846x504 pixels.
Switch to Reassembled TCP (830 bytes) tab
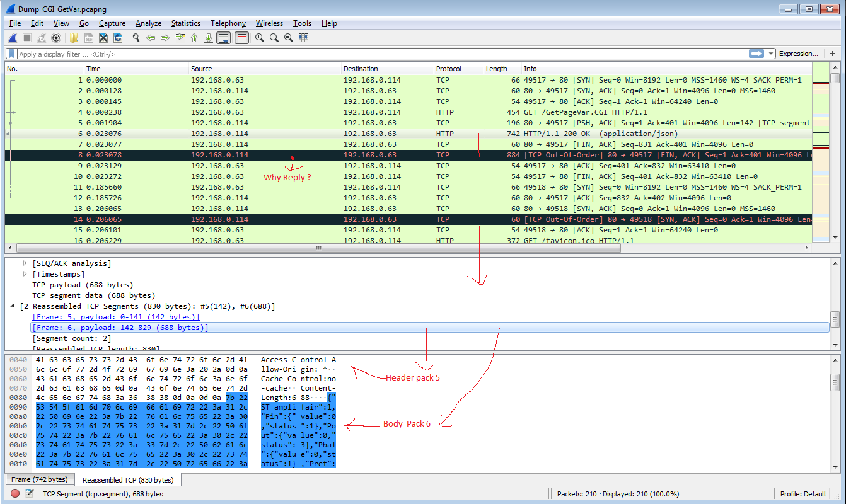[128, 480]
